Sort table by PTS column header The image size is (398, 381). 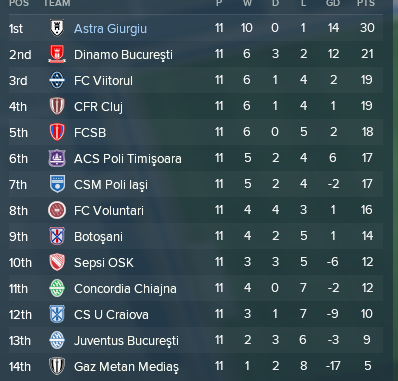pyautogui.click(x=366, y=3)
